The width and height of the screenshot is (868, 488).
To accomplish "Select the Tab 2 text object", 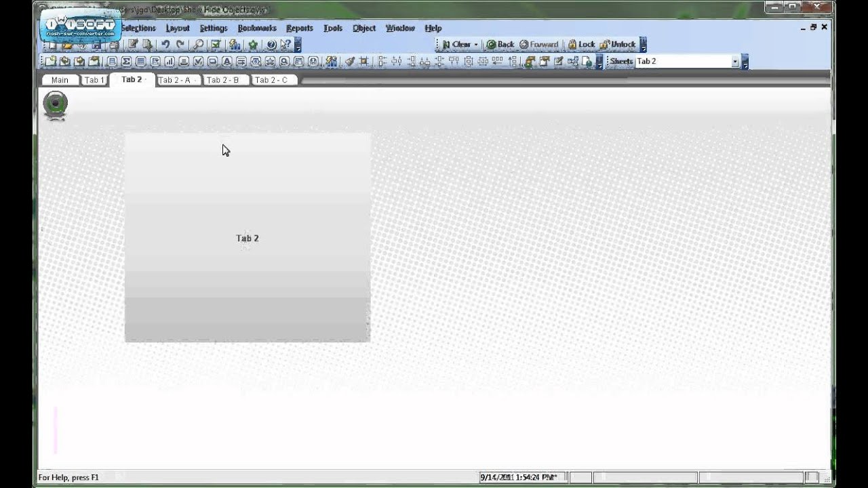I will (x=248, y=238).
